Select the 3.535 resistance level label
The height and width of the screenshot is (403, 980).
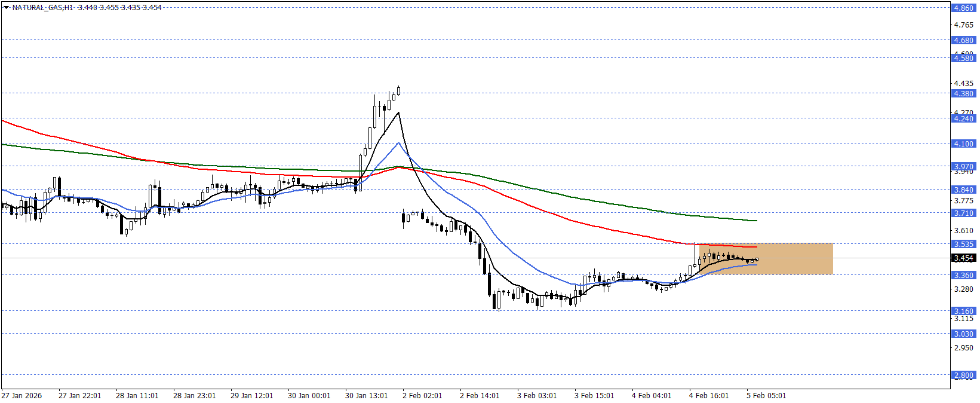click(x=963, y=244)
